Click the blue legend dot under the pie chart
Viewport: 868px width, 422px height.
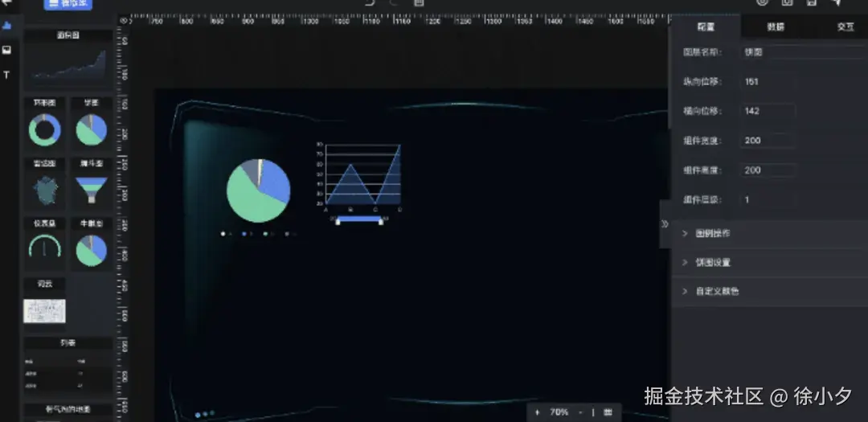point(244,234)
